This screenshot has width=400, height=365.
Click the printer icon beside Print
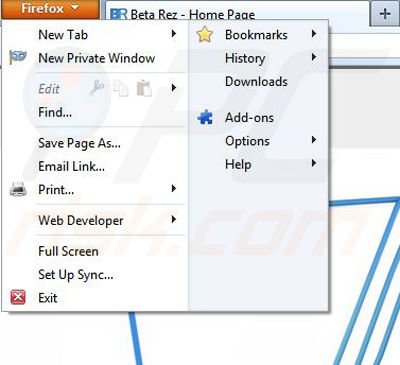coord(18,189)
